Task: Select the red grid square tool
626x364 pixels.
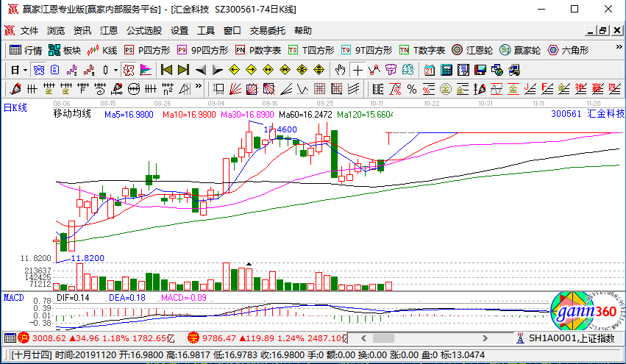Action: (319, 88)
